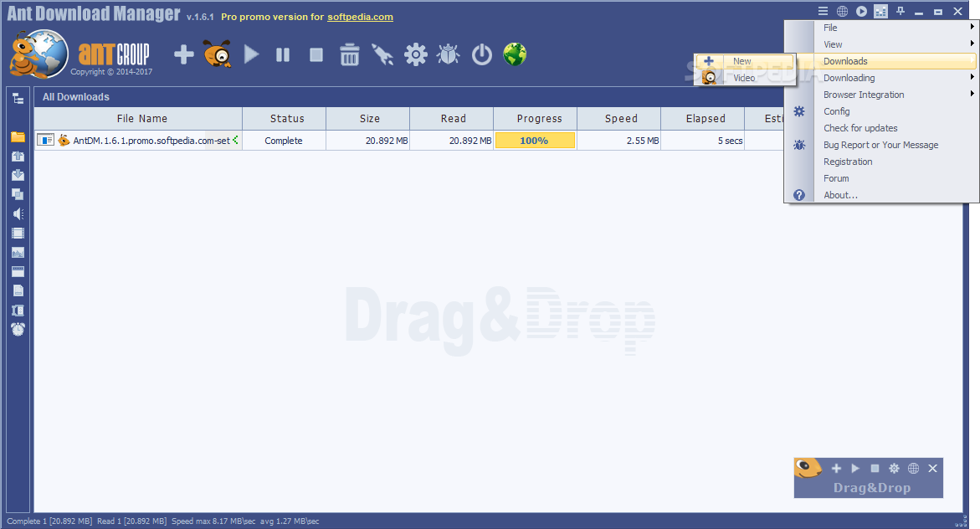Open gear settings on the Drag&Drop widget
Viewport: 980px width, 529px height.
(895, 469)
